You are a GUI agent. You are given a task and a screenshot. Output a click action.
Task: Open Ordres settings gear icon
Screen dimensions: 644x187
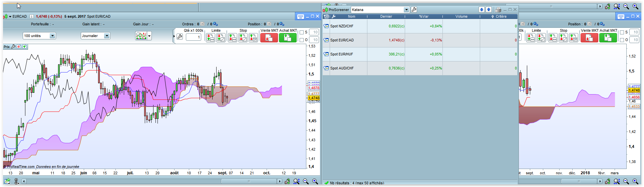click(x=215, y=24)
